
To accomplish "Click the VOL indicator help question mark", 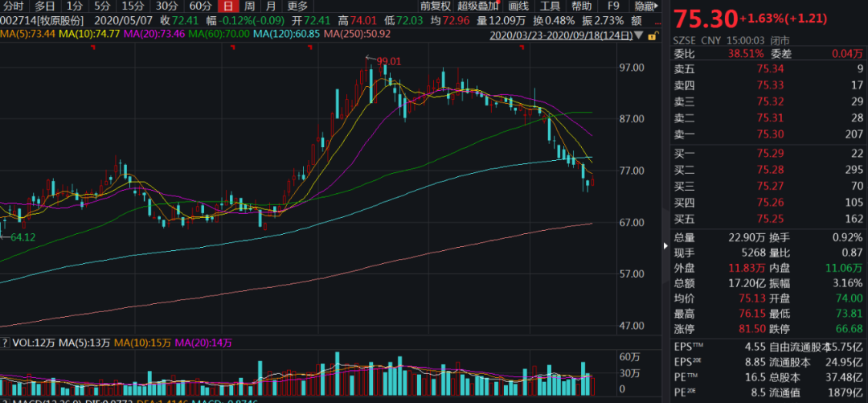I will tap(4, 343).
